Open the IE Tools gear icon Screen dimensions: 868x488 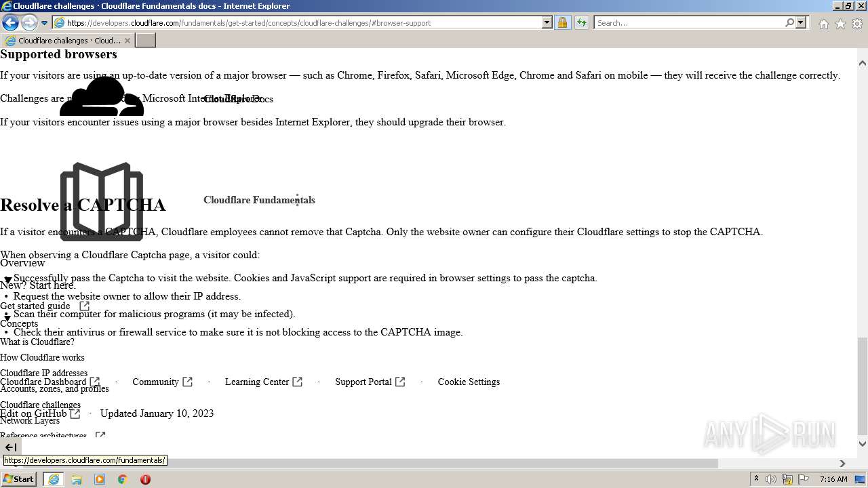tap(857, 24)
